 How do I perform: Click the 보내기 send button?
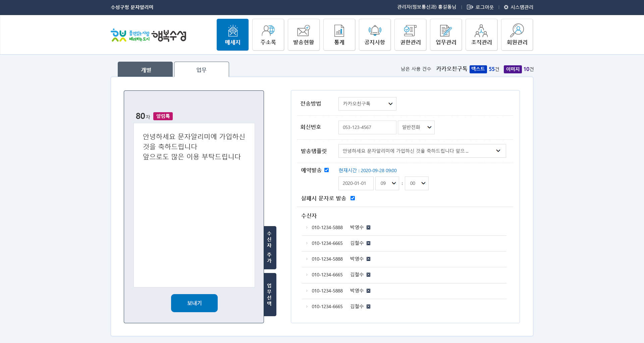point(194,303)
